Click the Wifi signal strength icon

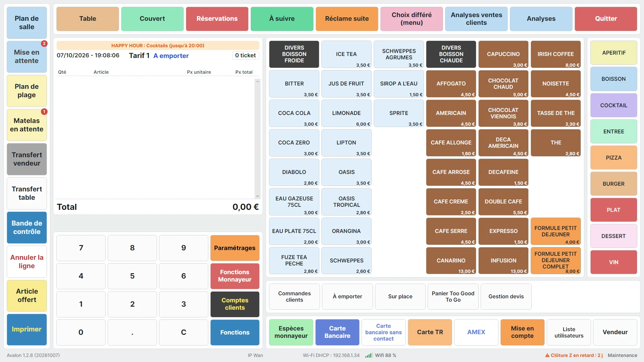click(x=369, y=355)
